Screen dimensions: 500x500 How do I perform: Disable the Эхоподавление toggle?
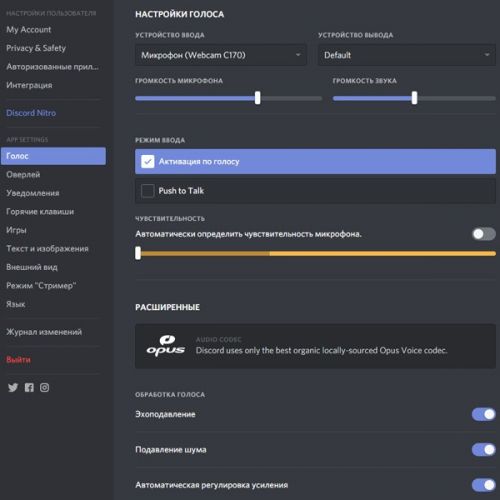pyautogui.click(x=484, y=414)
